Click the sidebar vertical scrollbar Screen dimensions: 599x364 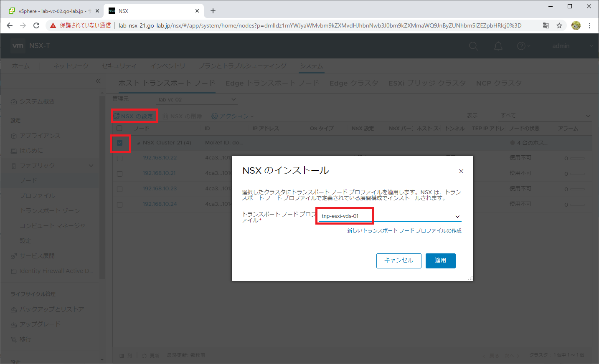tap(102, 188)
